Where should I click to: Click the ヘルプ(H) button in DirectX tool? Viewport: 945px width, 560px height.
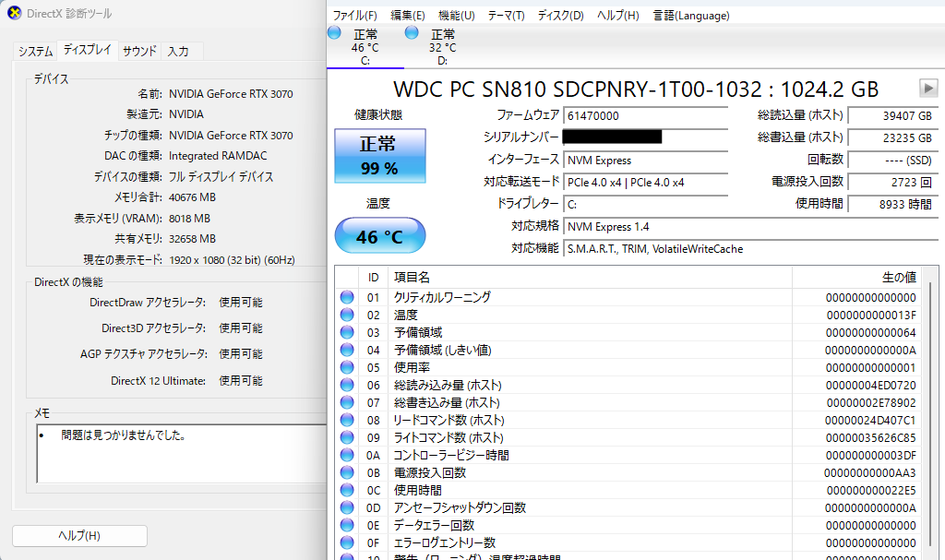(x=79, y=536)
